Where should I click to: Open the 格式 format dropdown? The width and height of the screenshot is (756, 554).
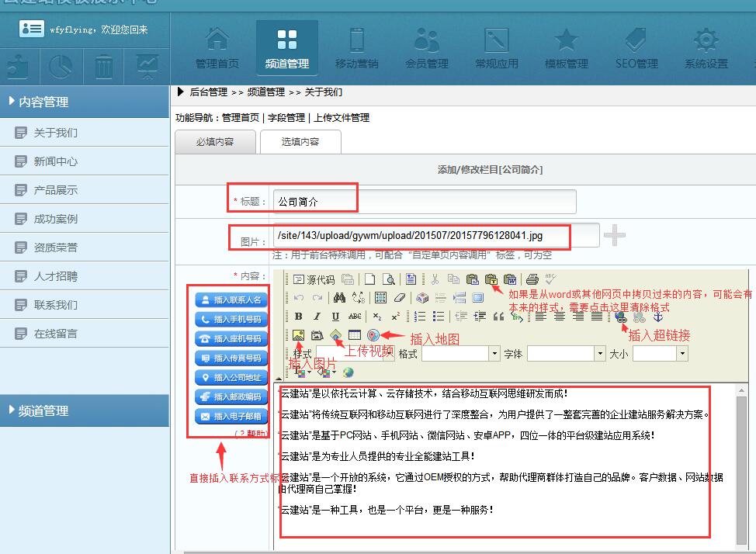pos(494,354)
